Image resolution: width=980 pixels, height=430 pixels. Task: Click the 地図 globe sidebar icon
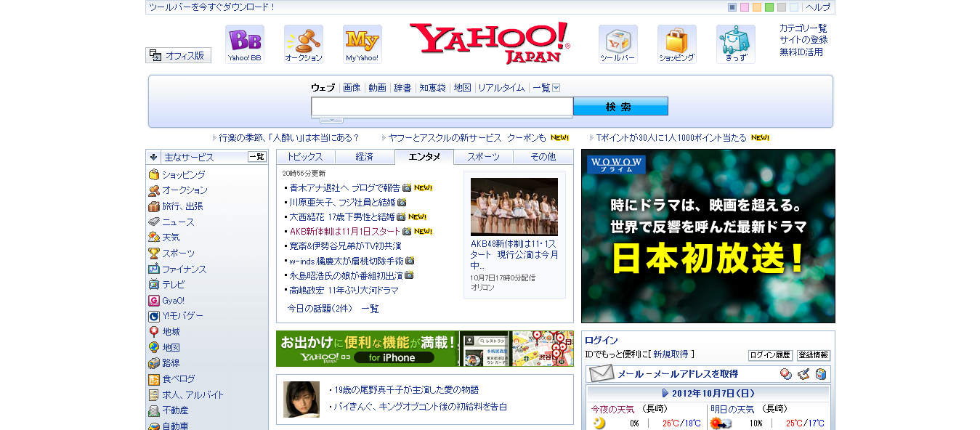coord(154,348)
